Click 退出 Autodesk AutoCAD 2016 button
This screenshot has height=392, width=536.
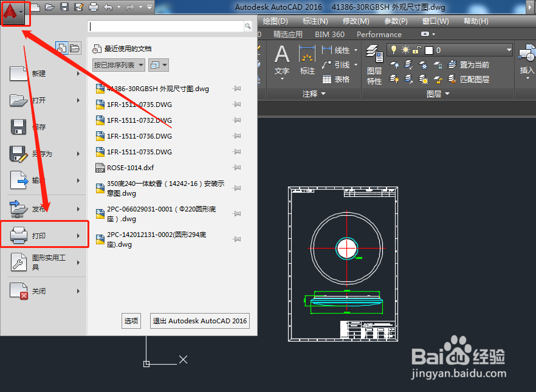[x=199, y=321]
